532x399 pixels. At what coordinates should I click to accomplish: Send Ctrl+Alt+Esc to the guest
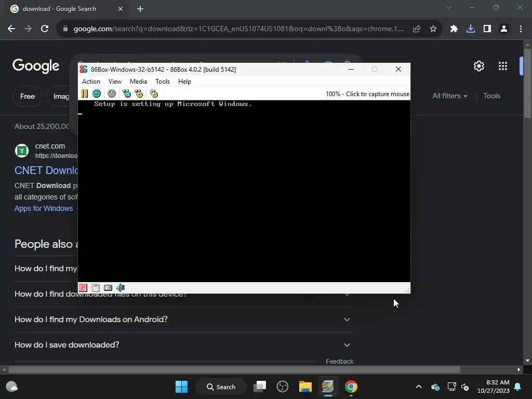point(139,94)
